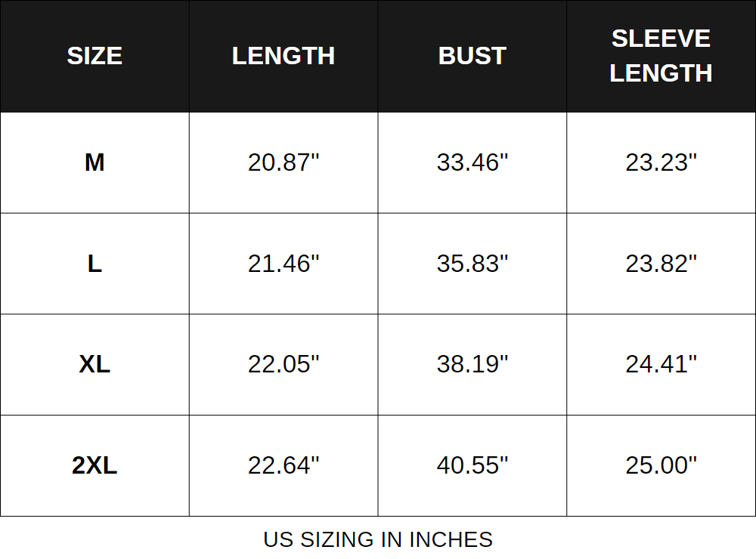Click the 33.46" bust cell
756x559 pixels.
click(472, 162)
